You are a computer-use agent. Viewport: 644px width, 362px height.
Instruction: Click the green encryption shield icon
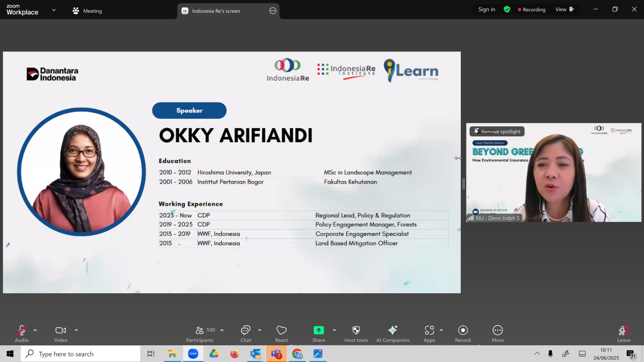click(x=507, y=9)
